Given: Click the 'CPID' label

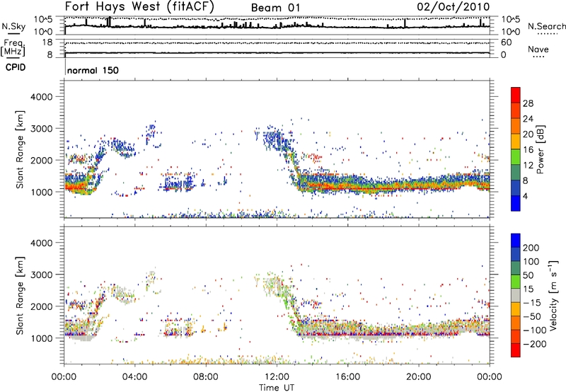Looking at the screenshot, I should [x=16, y=67].
